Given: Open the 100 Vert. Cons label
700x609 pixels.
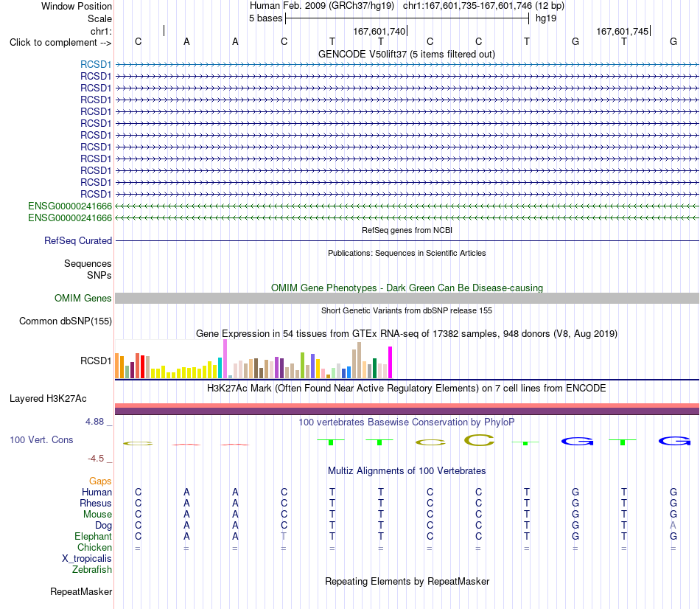Looking at the screenshot, I should [41, 439].
